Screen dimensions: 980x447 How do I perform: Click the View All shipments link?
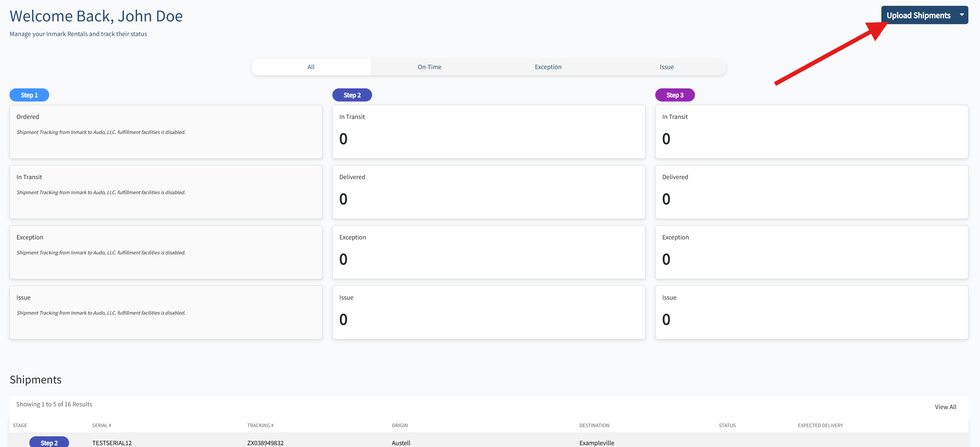point(945,407)
